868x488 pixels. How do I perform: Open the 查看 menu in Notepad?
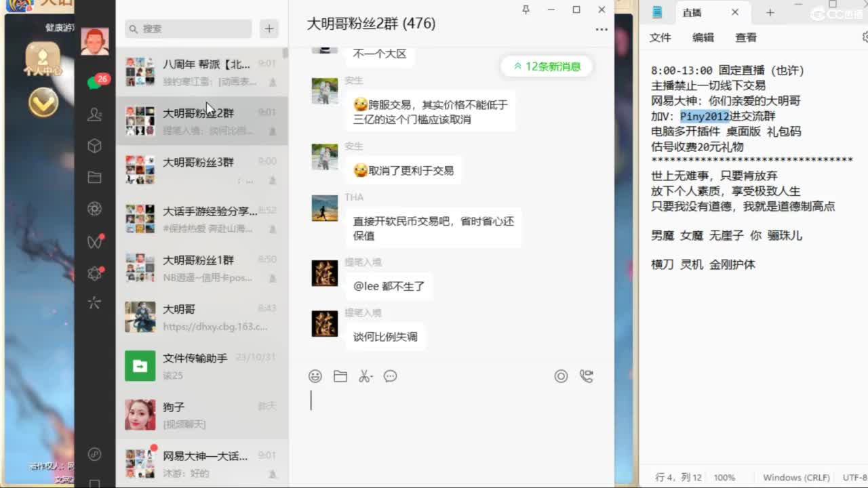(746, 38)
